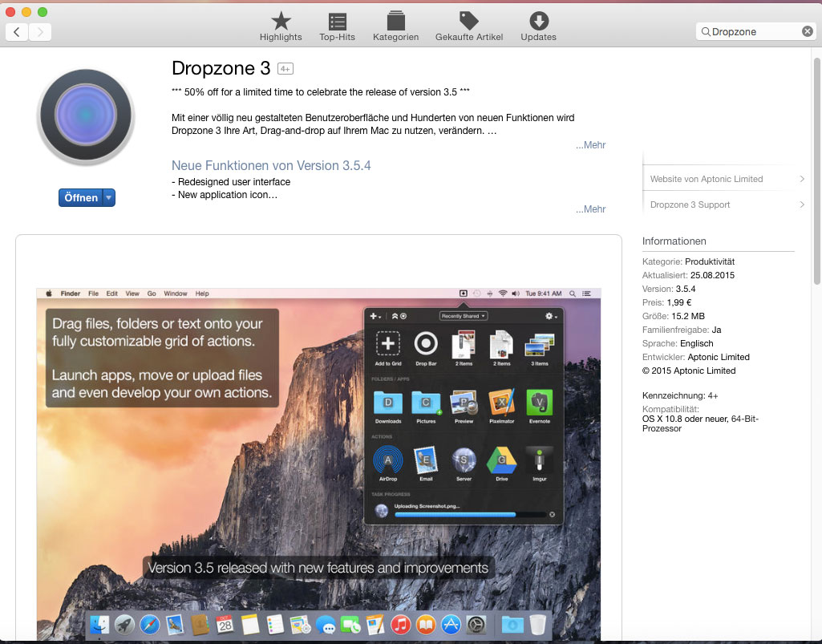Click the Imgur action icon

[x=540, y=460]
